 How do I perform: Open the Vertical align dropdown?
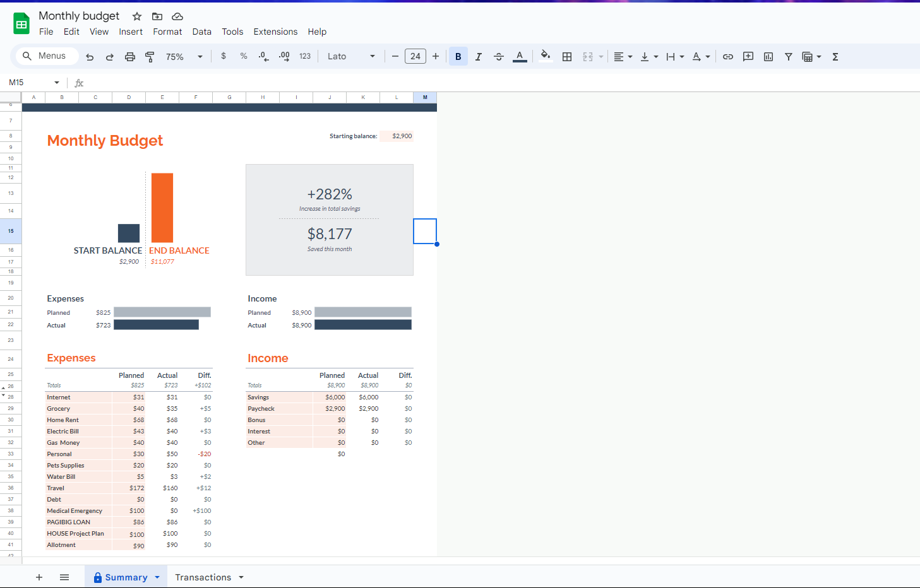click(649, 57)
